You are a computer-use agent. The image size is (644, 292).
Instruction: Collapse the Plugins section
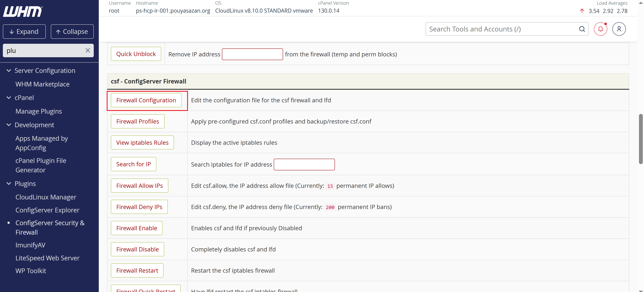9,183
